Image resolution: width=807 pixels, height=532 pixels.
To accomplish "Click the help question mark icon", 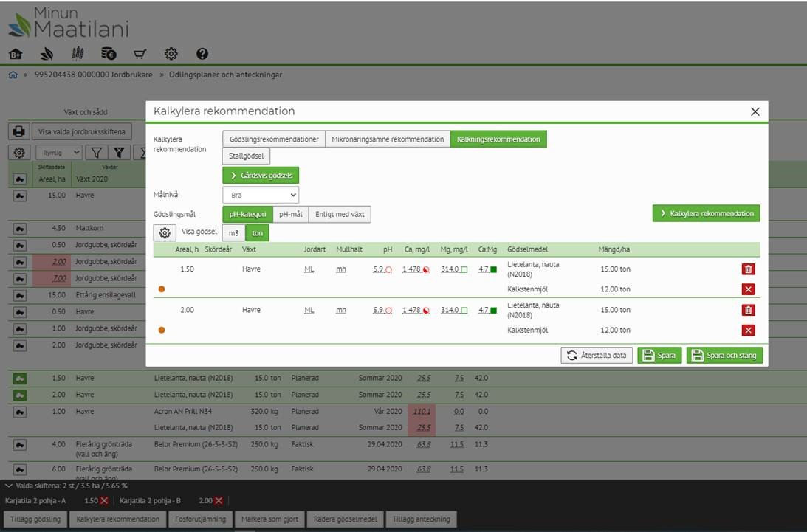I will (202, 54).
